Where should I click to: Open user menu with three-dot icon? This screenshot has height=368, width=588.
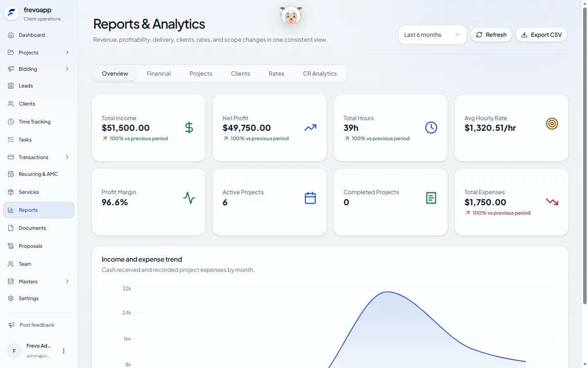pyautogui.click(x=64, y=351)
